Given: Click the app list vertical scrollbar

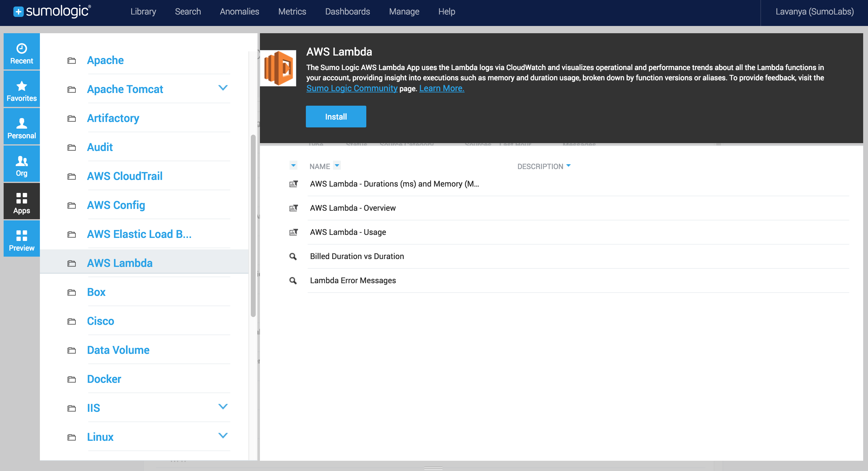Looking at the screenshot, I should coord(253,226).
